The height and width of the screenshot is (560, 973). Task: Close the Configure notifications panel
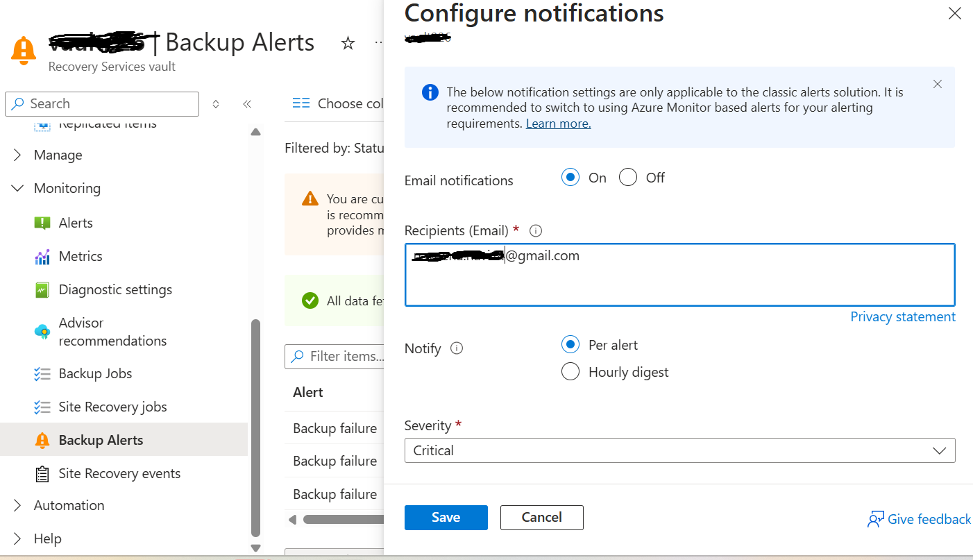pyautogui.click(x=955, y=13)
